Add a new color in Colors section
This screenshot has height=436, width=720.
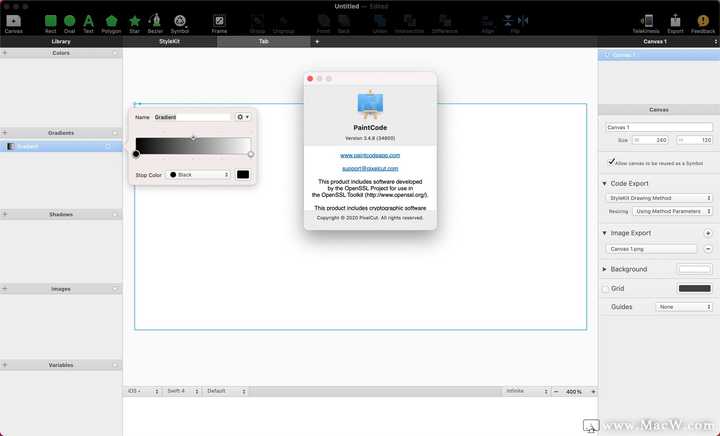[5, 53]
